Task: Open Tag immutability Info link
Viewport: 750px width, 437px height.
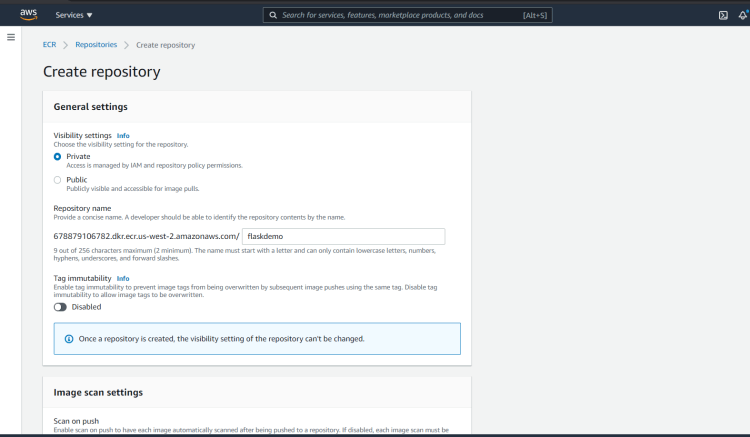Action: point(123,279)
